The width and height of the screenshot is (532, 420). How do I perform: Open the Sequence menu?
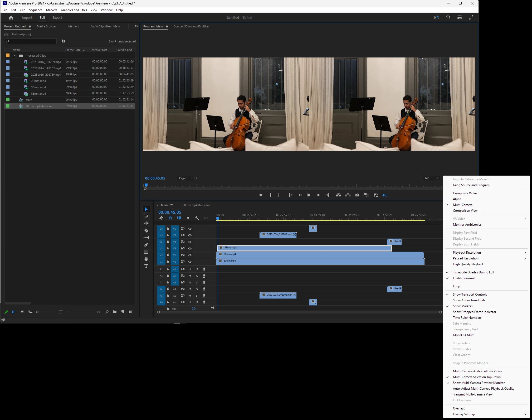36,10
